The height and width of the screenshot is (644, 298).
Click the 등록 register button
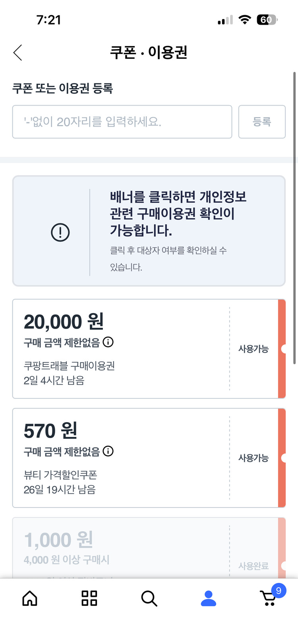click(262, 122)
